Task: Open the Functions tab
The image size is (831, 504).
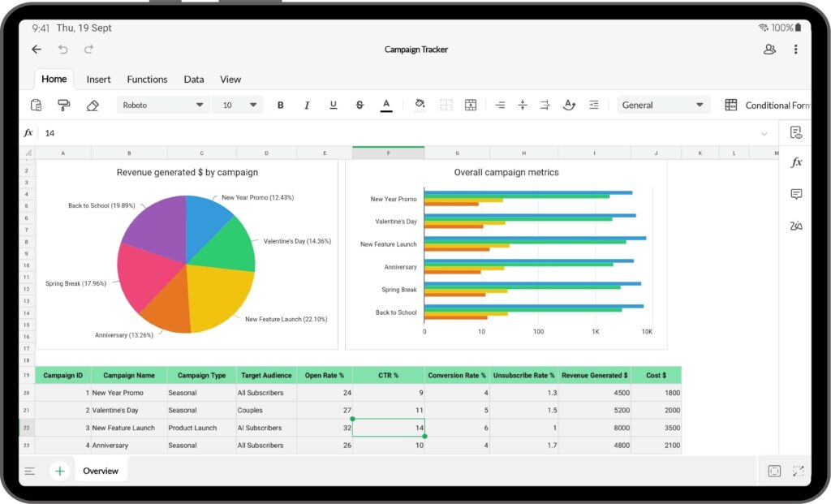Action: coord(148,79)
